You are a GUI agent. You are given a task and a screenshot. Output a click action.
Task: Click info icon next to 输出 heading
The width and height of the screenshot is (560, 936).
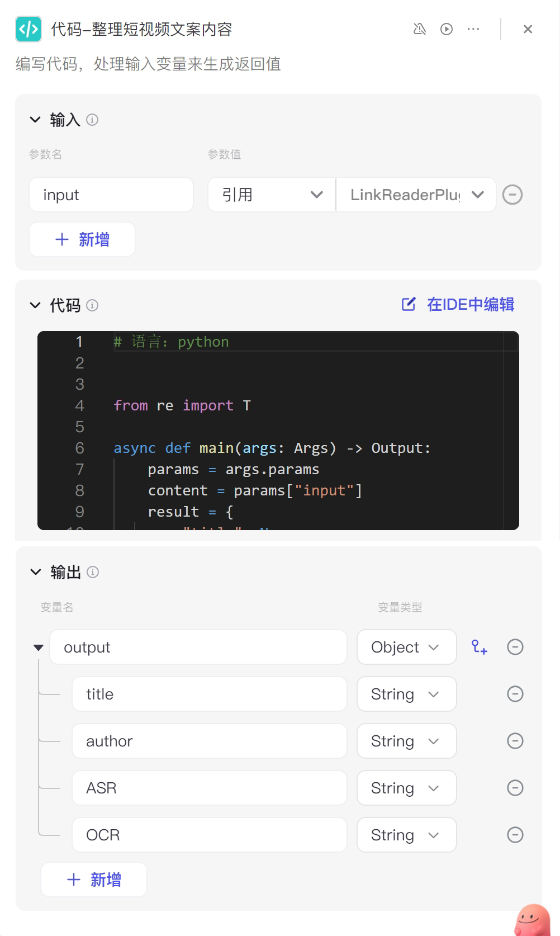pyautogui.click(x=93, y=572)
